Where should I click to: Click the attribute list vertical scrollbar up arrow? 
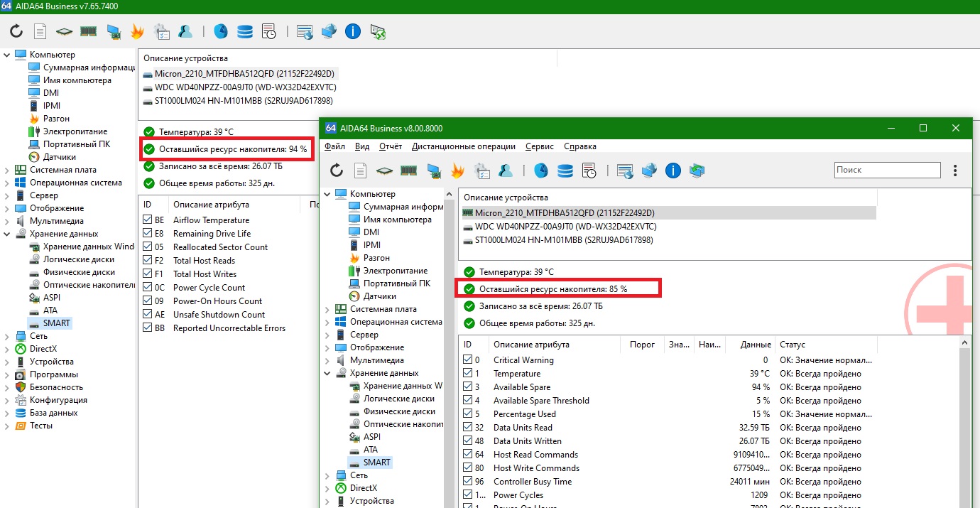click(x=966, y=344)
